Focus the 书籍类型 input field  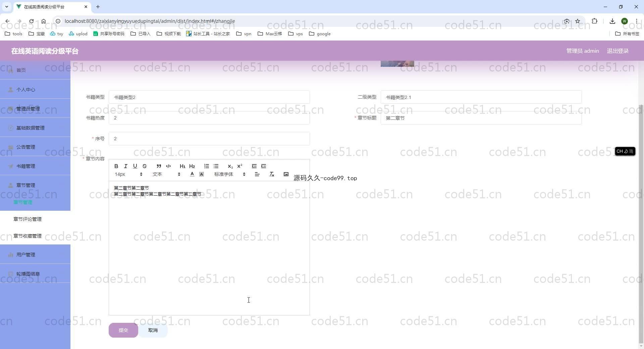click(x=209, y=97)
